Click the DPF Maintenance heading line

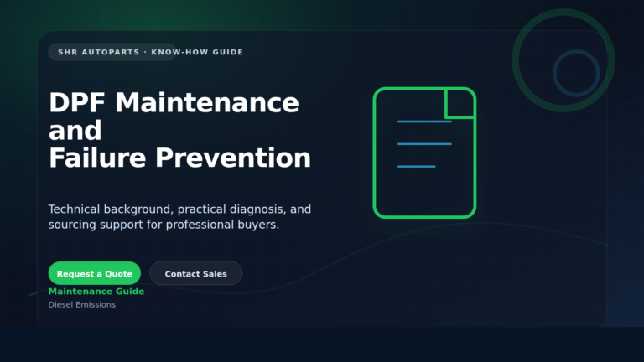[x=174, y=102]
